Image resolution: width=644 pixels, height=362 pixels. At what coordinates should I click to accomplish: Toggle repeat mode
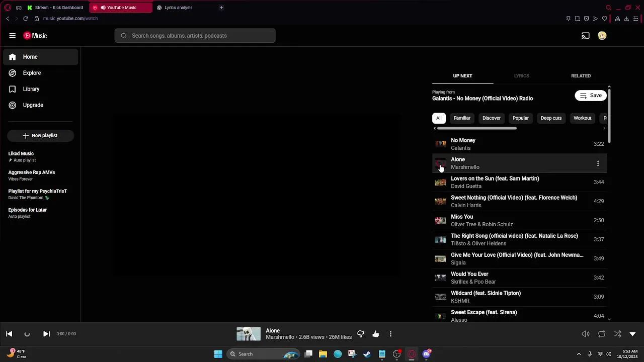point(602,334)
